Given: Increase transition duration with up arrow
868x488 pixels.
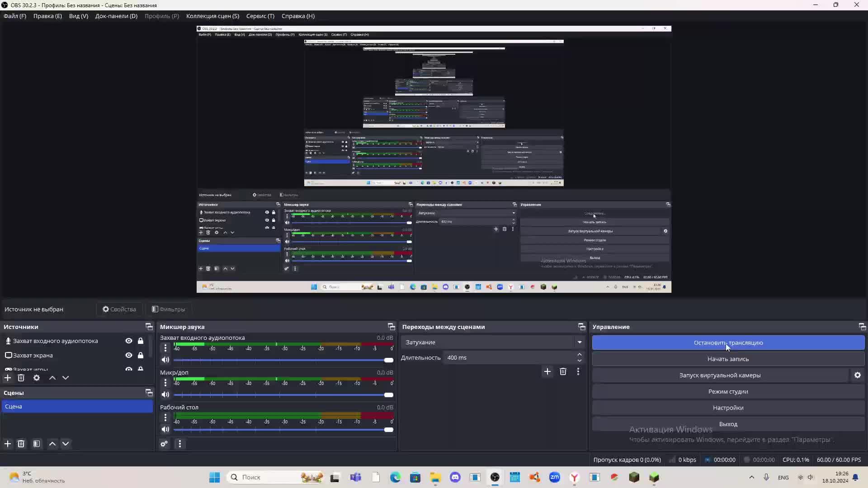Looking at the screenshot, I should click(579, 355).
